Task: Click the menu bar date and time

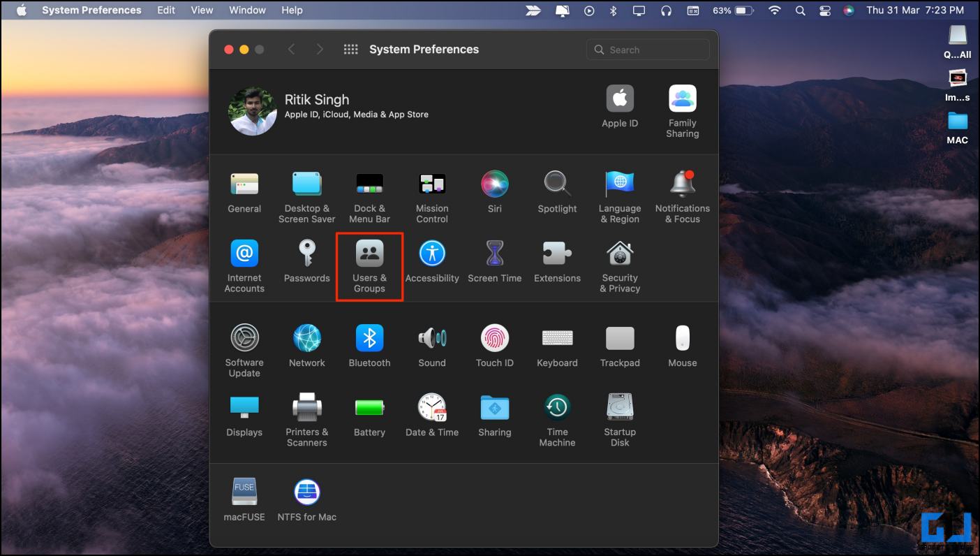Action: (915, 10)
